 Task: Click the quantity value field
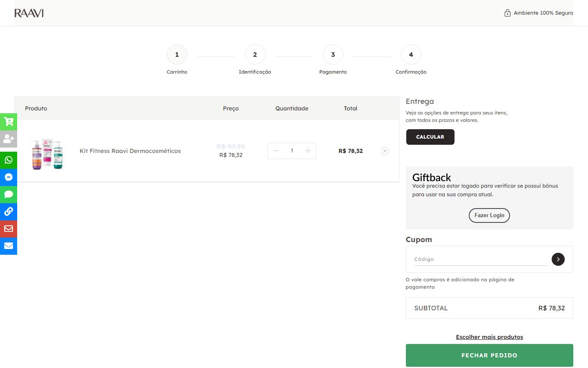point(292,151)
